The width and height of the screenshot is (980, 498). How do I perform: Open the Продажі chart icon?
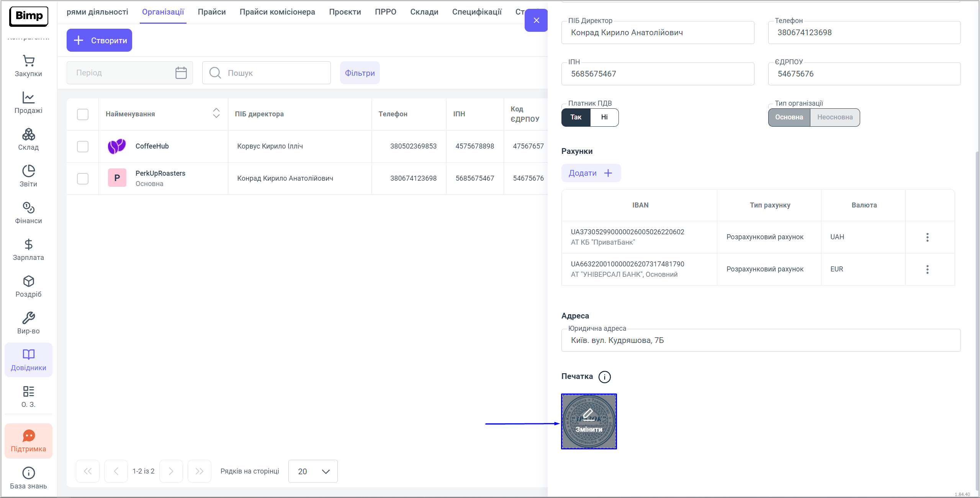pos(28,98)
